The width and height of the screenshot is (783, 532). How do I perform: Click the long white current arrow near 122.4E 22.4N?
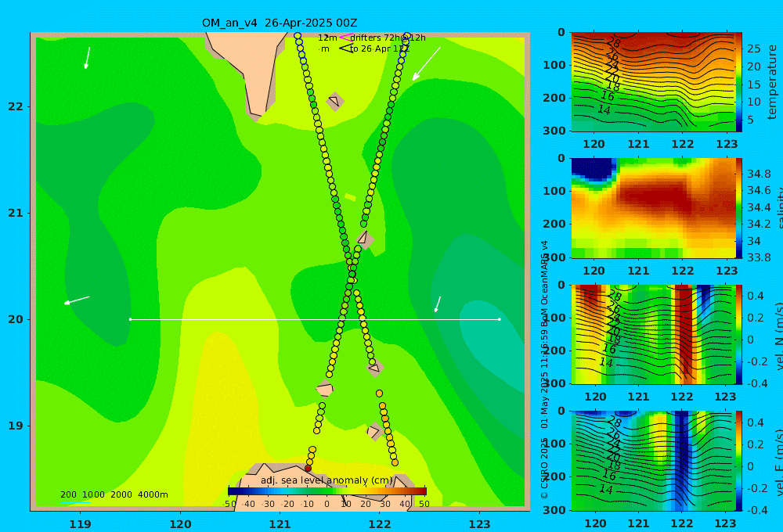pos(427,64)
